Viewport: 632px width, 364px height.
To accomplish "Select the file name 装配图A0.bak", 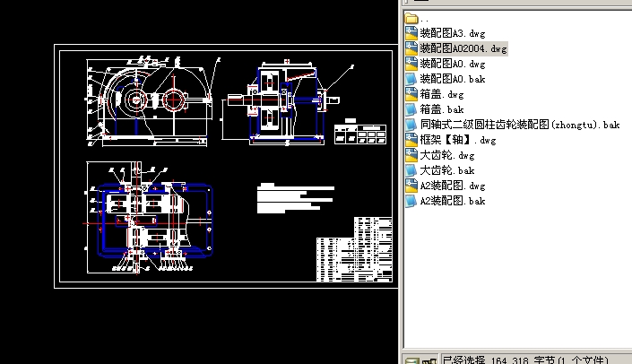I will [x=453, y=79].
